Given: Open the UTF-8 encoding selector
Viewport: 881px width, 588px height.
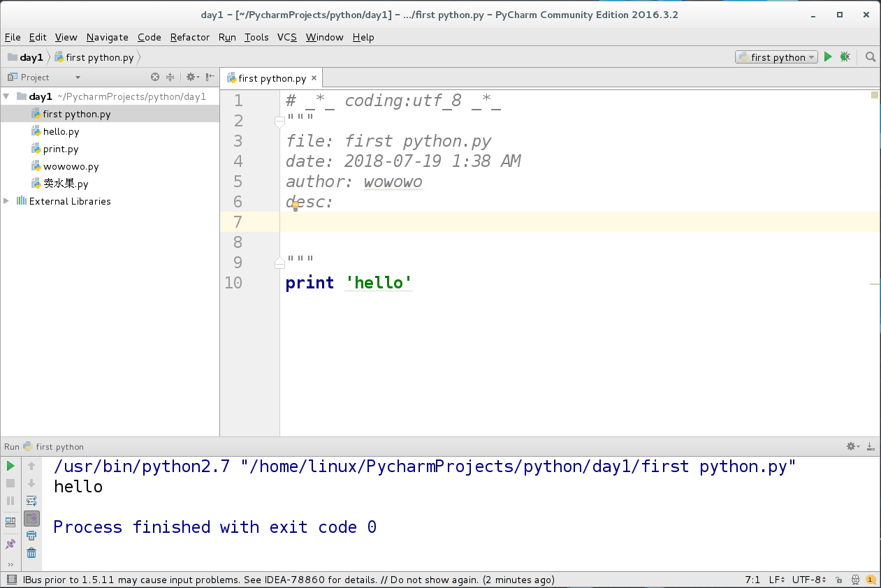Looking at the screenshot, I should (810, 580).
